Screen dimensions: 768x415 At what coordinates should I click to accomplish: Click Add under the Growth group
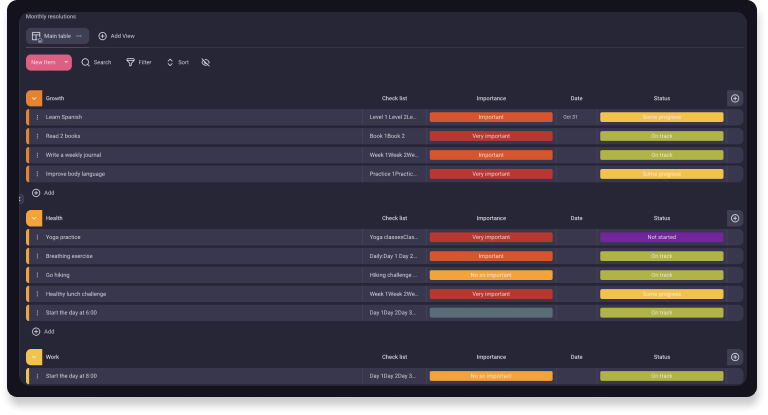point(43,192)
